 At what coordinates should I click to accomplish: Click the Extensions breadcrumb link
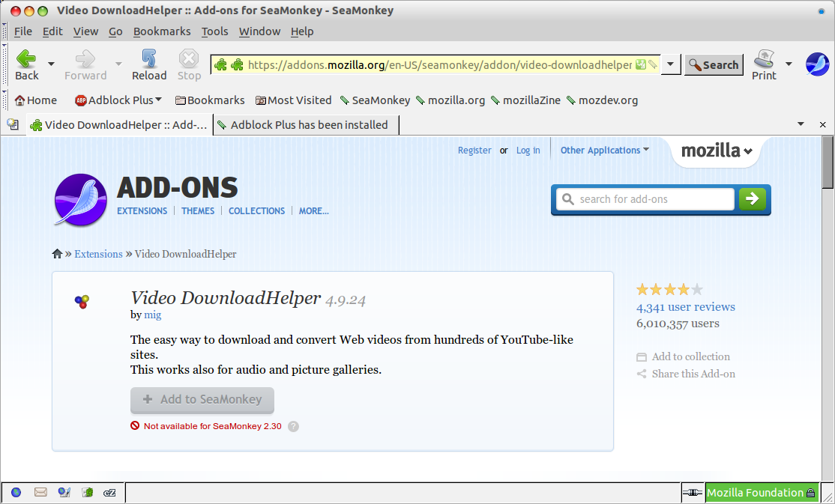(98, 254)
